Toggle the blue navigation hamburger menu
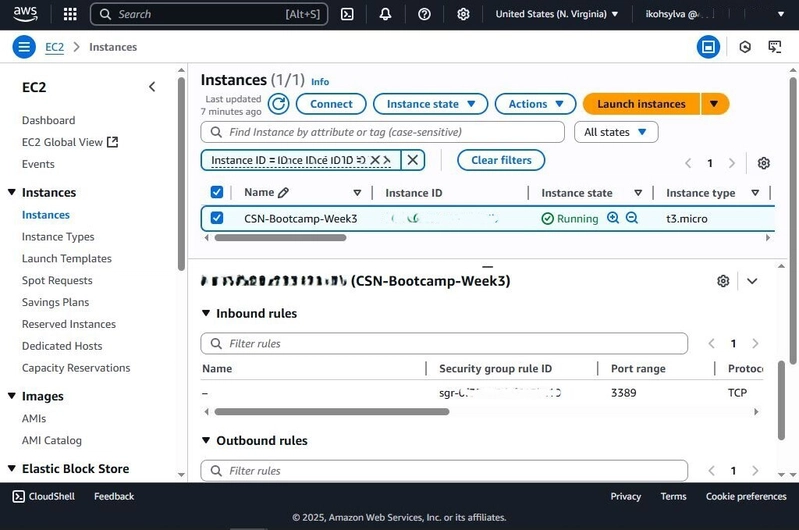The width and height of the screenshot is (799, 530). (x=24, y=47)
